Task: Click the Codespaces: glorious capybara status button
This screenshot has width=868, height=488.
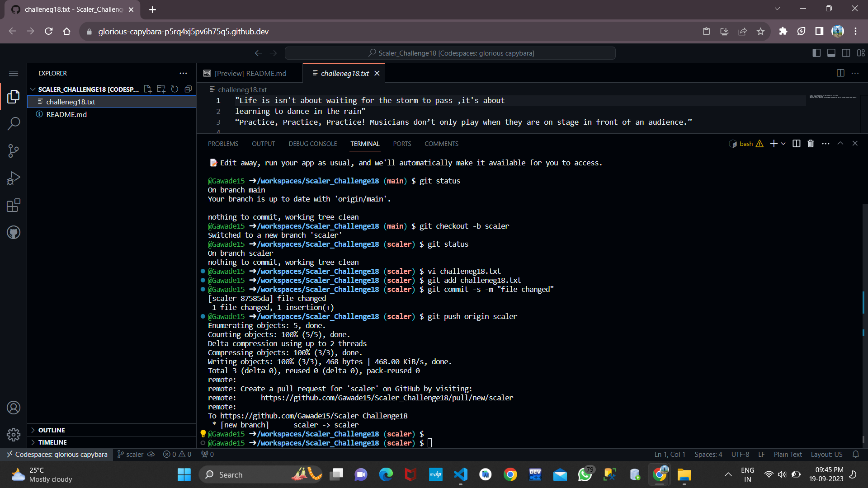Action: click(57, 454)
